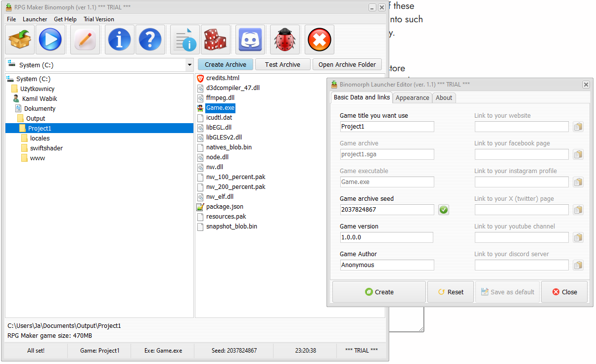This screenshot has height=364, width=596.
Task: Select the www folder in tree
Action: pos(38,158)
